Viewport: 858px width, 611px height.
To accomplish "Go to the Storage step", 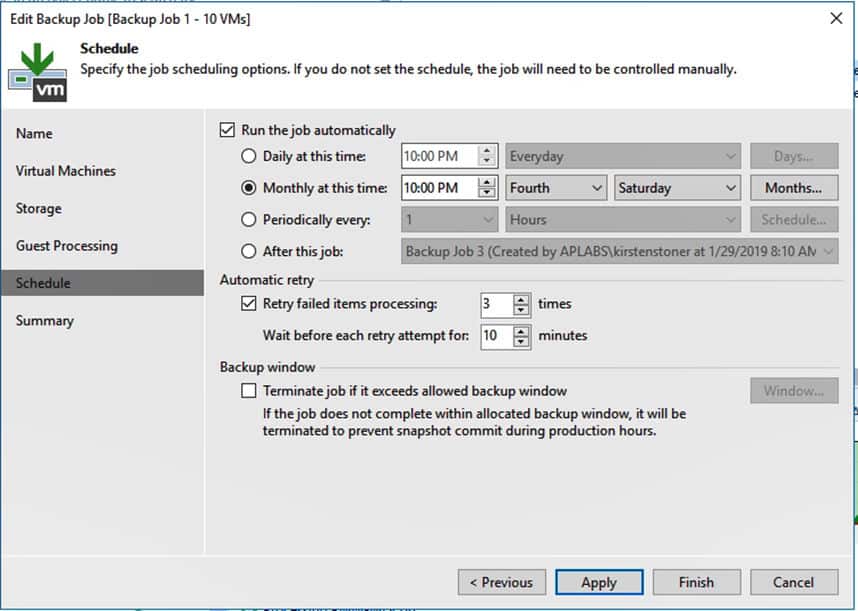I will click(x=102, y=208).
